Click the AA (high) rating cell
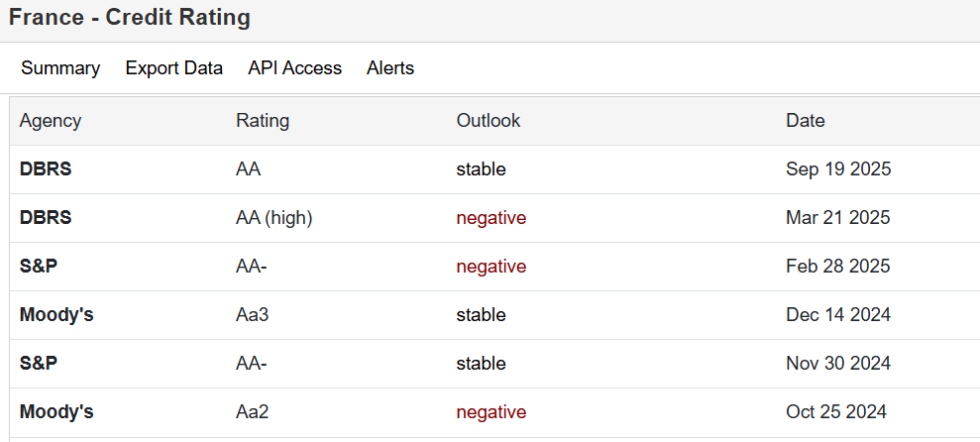 (273, 218)
